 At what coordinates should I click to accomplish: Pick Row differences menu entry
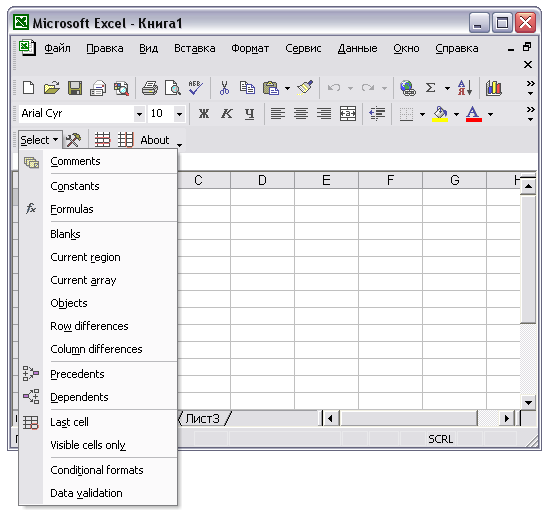pos(99,326)
